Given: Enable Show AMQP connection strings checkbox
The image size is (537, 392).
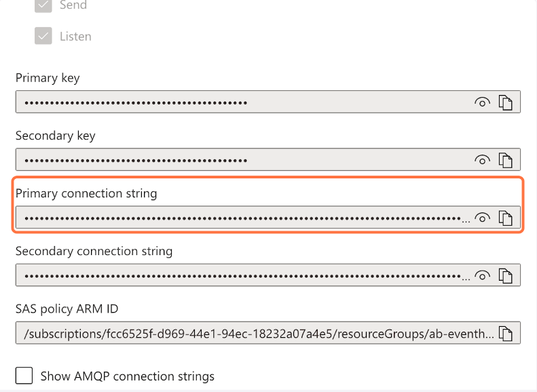Looking at the screenshot, I should [24, 376].
